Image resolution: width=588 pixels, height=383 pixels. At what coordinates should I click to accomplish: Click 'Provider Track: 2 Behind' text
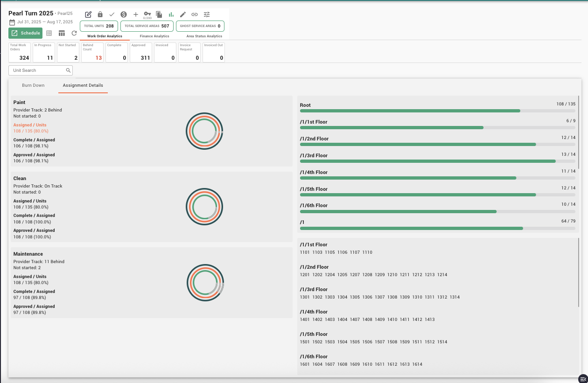coord(38,110)
